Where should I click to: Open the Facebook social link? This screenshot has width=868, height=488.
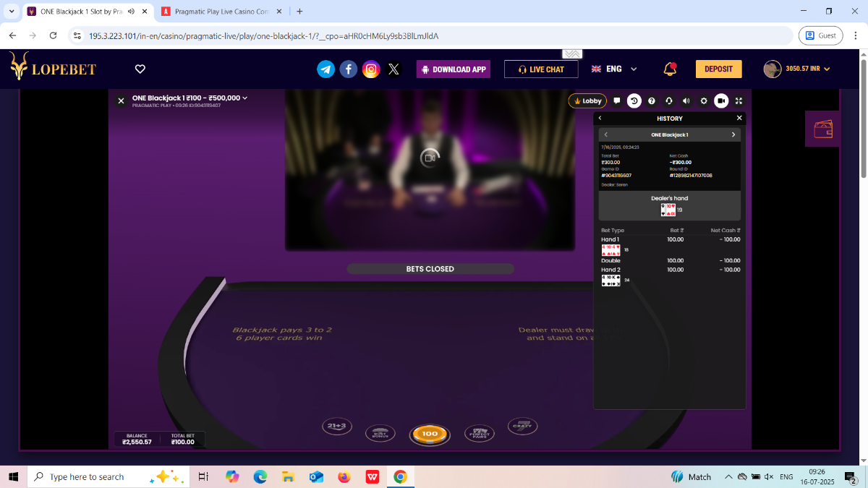[x=349, y=69]
